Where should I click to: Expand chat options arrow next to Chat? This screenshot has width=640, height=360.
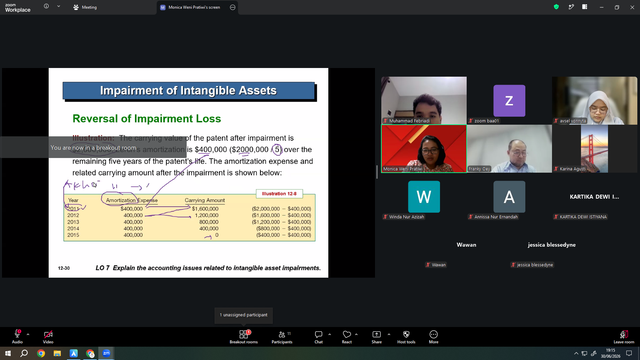(329, 334)
